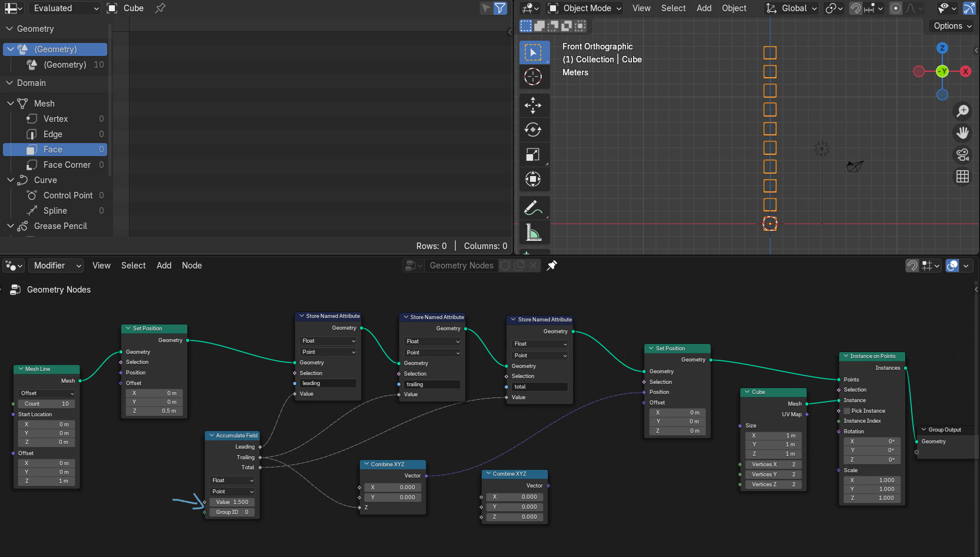Open the Add menu in node editor
This screenshot has width=980, height=557.
pos(164,266)
